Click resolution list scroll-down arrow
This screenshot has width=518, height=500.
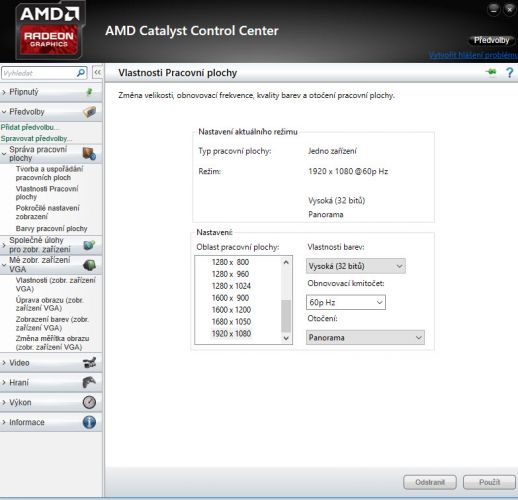click(x=286, y=338)
